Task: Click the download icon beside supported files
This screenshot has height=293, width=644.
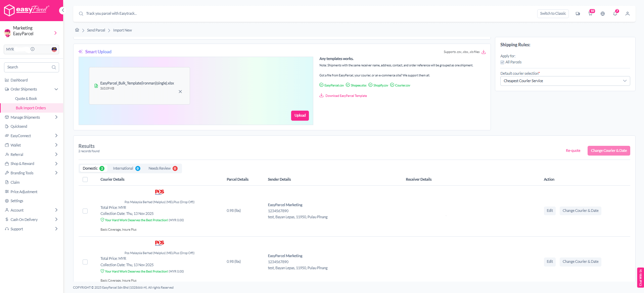Action: (484, 52)
